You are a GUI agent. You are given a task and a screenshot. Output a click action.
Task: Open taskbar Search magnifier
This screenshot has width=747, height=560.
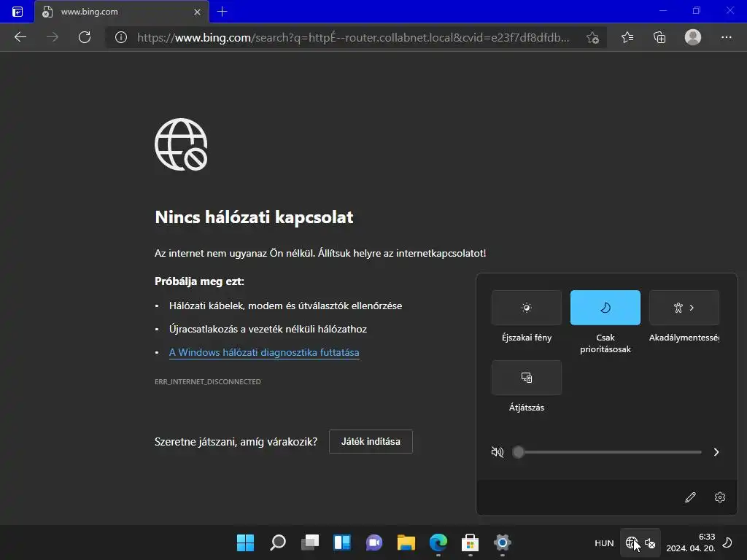click(x=278, y=542)
